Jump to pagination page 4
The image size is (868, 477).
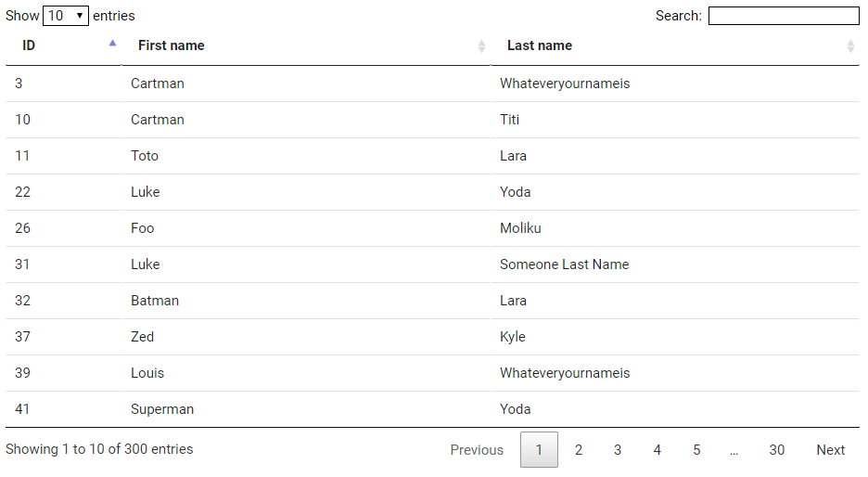coord(657,450)
